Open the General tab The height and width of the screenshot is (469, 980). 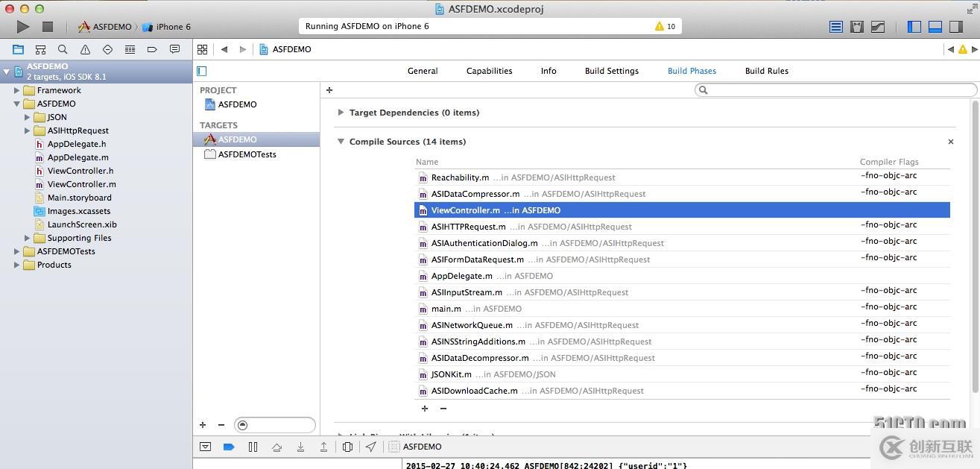click(x=423, y=71)
